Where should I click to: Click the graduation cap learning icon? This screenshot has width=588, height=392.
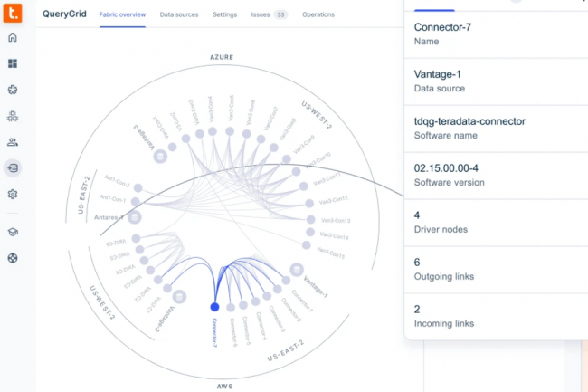point(13,232)
